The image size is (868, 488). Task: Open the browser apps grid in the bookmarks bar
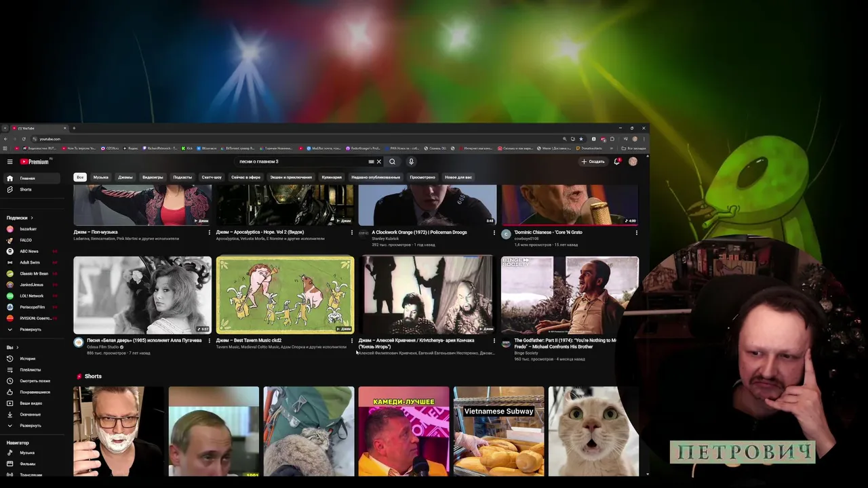pos(5,148)
